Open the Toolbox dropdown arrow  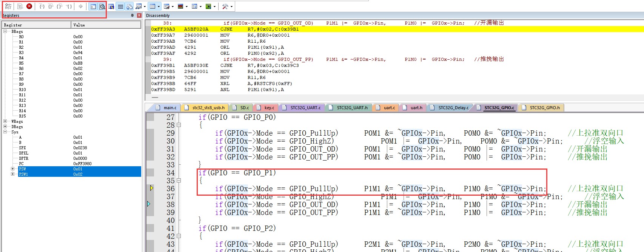[x=231, y=6]
